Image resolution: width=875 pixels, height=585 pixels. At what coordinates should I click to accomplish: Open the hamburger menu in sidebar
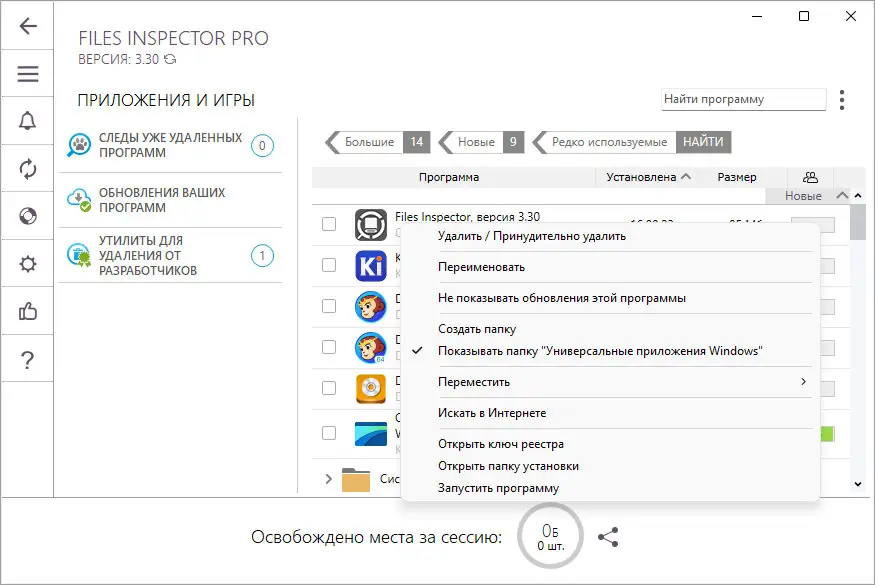[x=28, y=74]
